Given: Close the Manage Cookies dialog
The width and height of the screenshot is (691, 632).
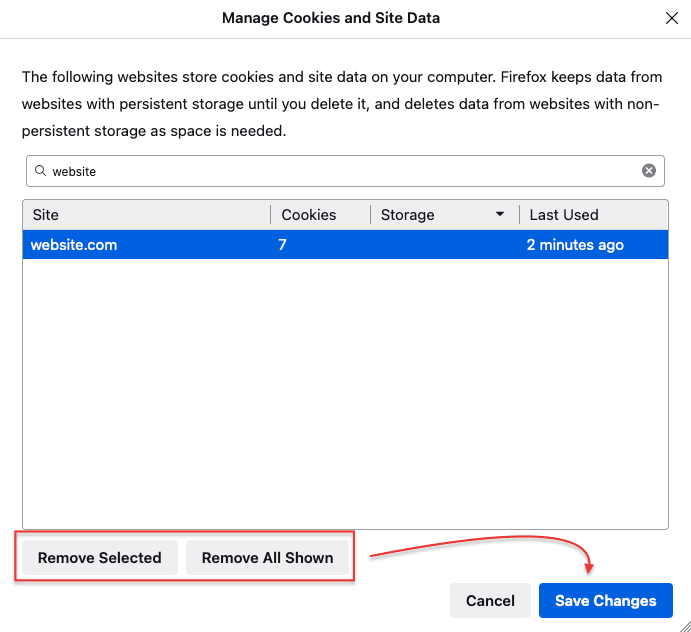Looking at the screenshot, I should pyautogui.click(x=672, y=18).
